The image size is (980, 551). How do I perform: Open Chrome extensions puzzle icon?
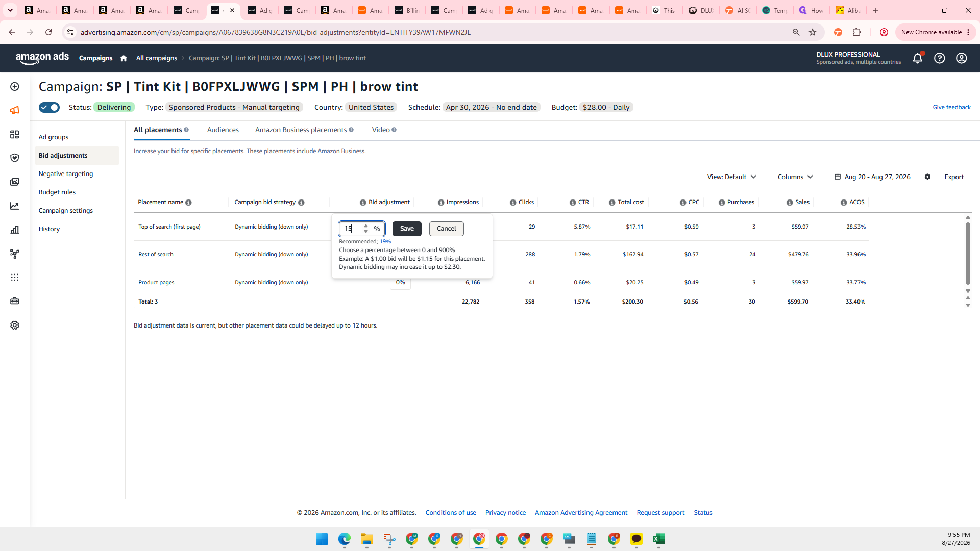tap(856, 32)
